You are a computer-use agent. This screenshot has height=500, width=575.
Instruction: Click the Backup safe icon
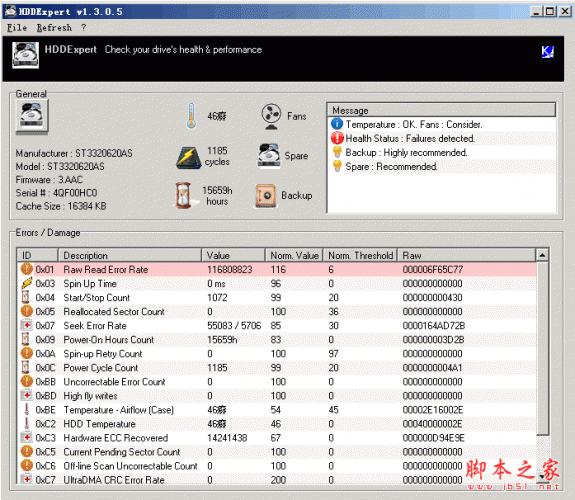265,196
